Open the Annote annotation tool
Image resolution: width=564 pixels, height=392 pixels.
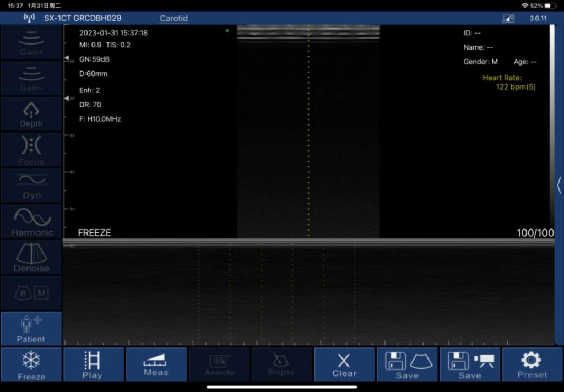[219, 364]
